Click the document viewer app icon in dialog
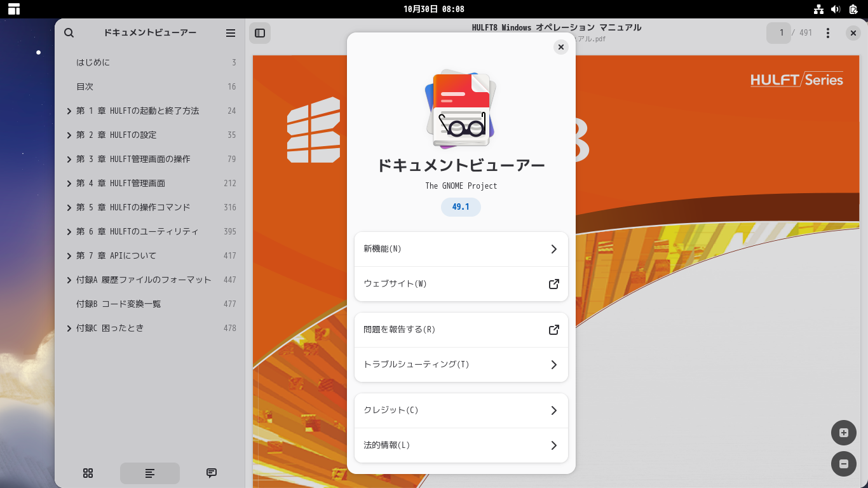868x488 pixels. [461, 109]
